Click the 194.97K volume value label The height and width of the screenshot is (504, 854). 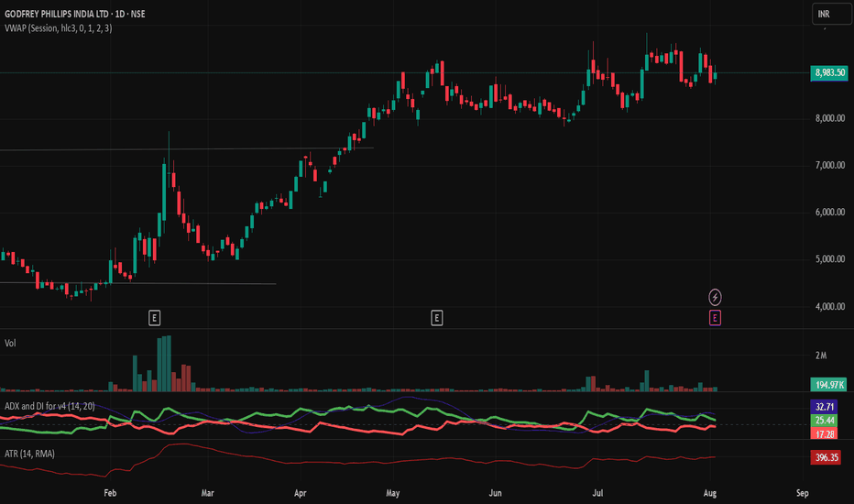coord(829,385)
